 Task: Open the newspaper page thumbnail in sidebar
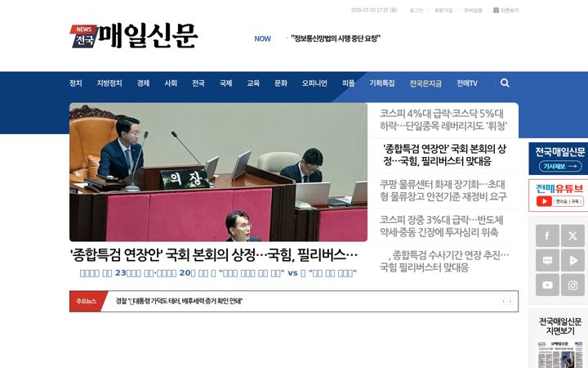click(560, 354)
